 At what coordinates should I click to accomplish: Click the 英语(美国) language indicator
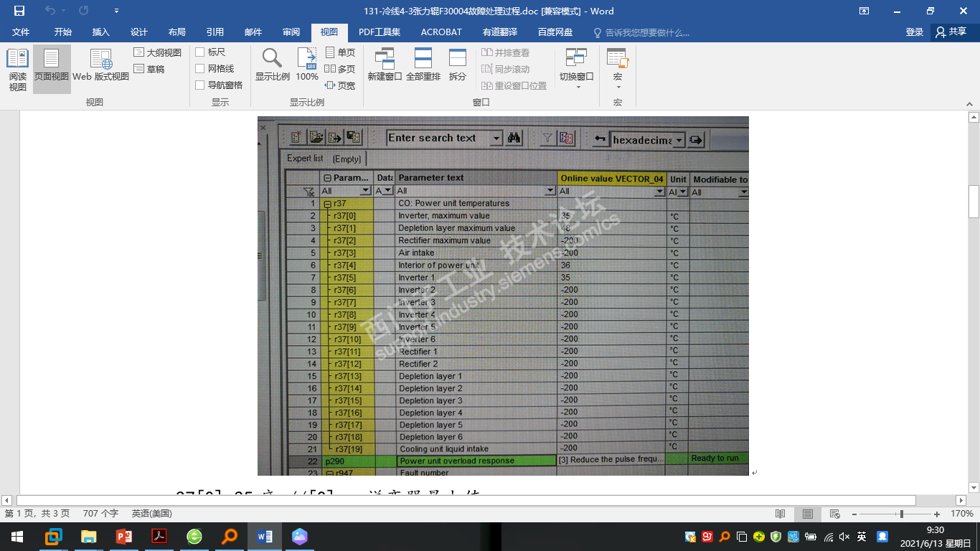tap(152, 514)
